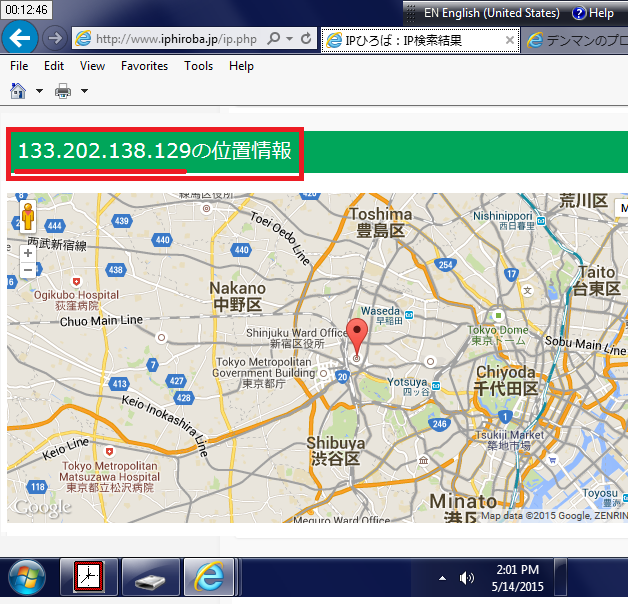Click the Google logo on map
This screenshot has height=604, width=628.
[42, 508]
